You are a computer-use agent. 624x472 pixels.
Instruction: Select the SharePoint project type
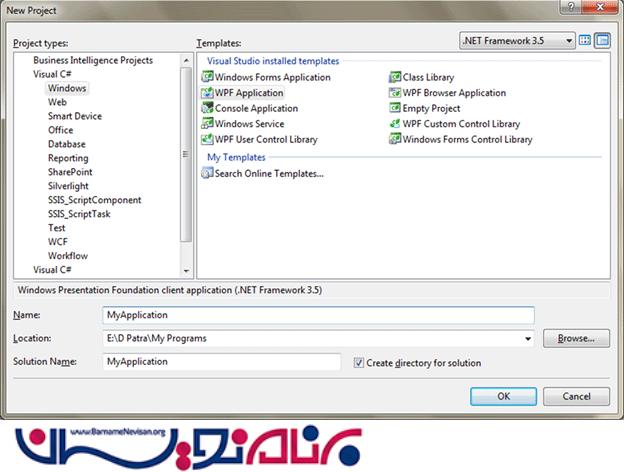(x=70, y=172)
